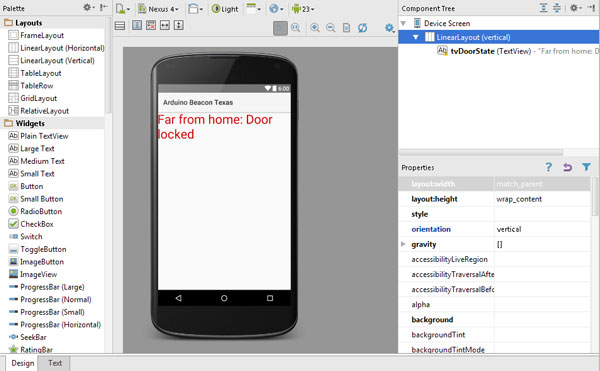Collapse the Device Screen tree node
This screenshot has height=371, width=600.
(x=403, y=23)
